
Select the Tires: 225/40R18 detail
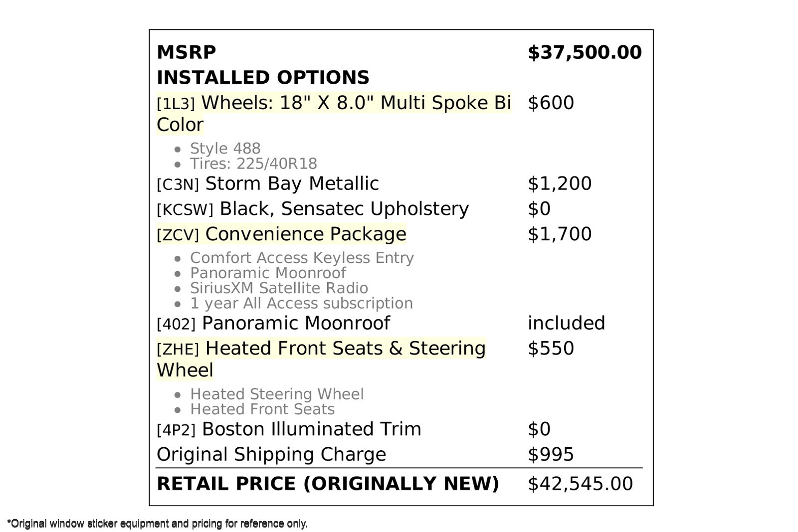click(253, 164)
